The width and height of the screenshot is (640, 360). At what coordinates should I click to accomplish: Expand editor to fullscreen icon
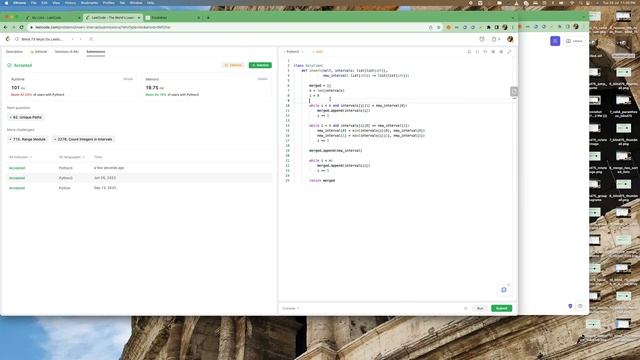(509, 52)
